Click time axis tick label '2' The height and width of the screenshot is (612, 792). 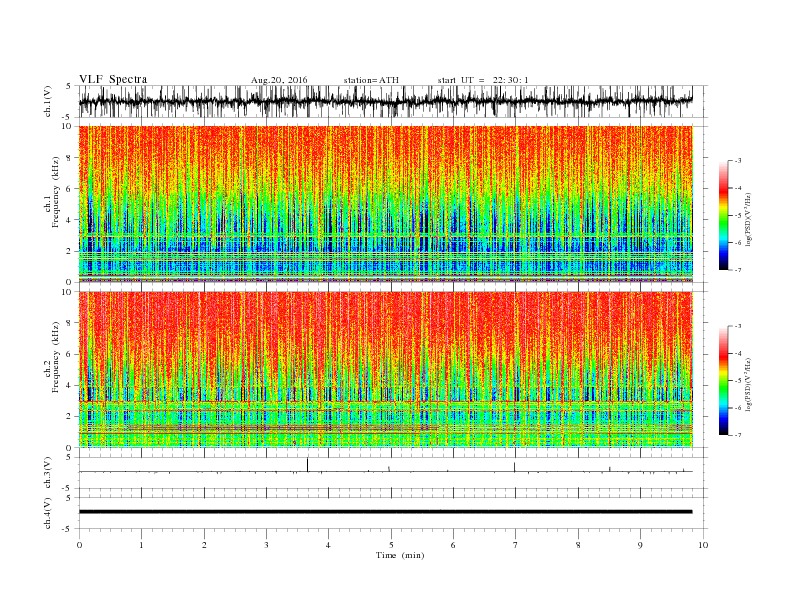[204, 545]
